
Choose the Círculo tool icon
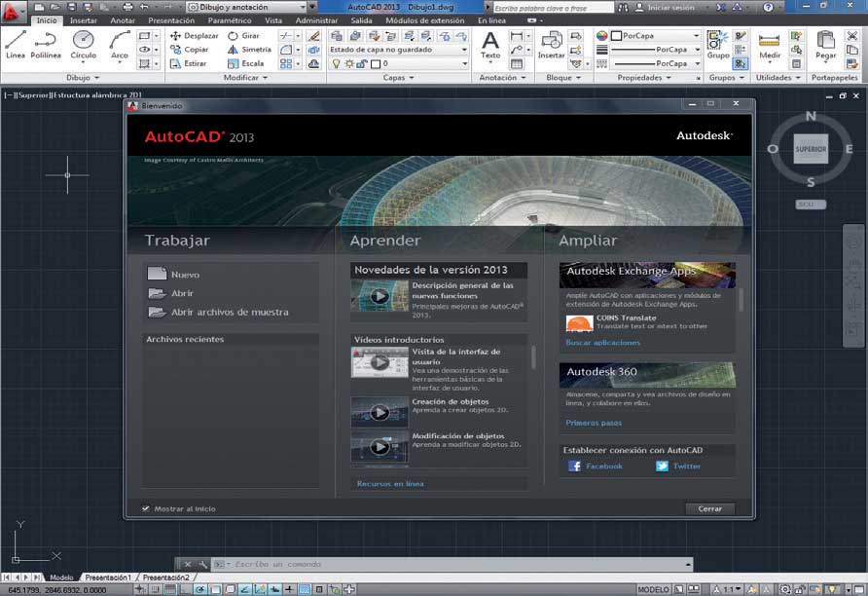coord(84,41)
